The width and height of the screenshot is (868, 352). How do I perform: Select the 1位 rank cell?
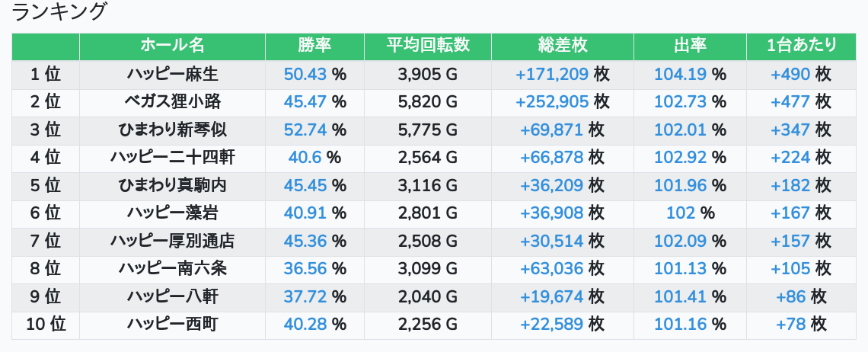pyautogui.click(x=46, y=74)
